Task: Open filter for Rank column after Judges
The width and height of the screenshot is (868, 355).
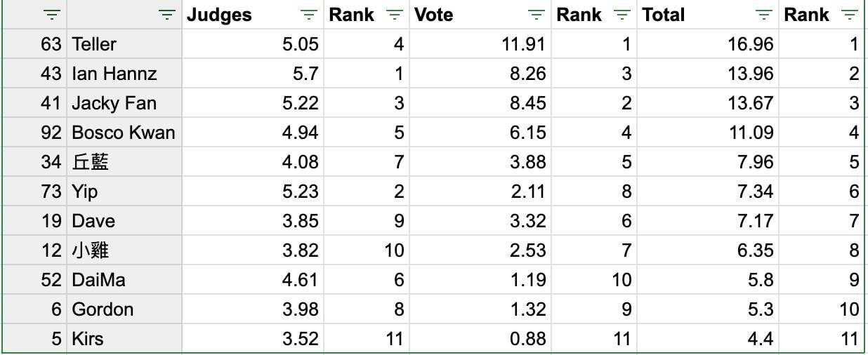Action: [x=395, y=15]
